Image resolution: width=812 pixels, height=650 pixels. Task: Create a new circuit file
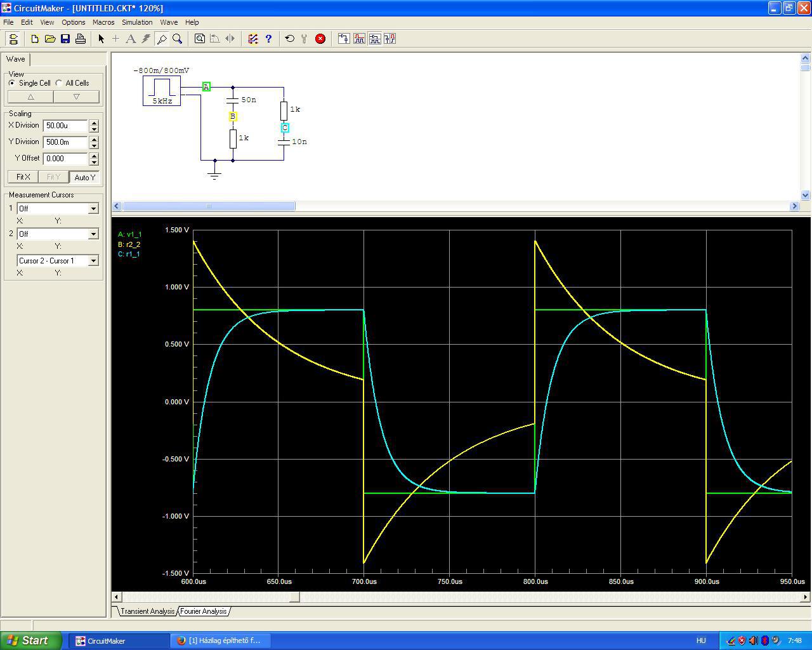35,39
